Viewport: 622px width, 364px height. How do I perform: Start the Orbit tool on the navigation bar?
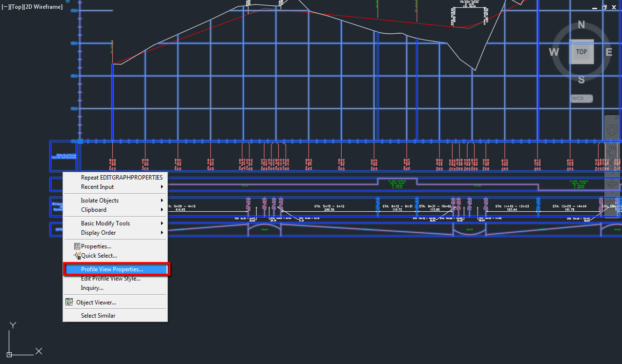click(612, 184)
